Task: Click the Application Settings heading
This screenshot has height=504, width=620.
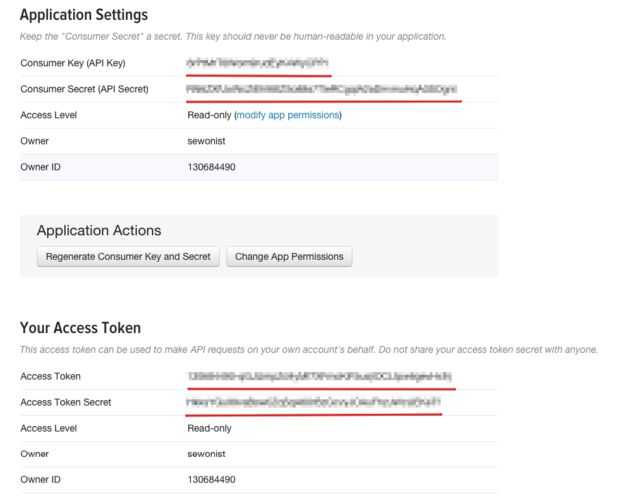Action: coord(84,15)
